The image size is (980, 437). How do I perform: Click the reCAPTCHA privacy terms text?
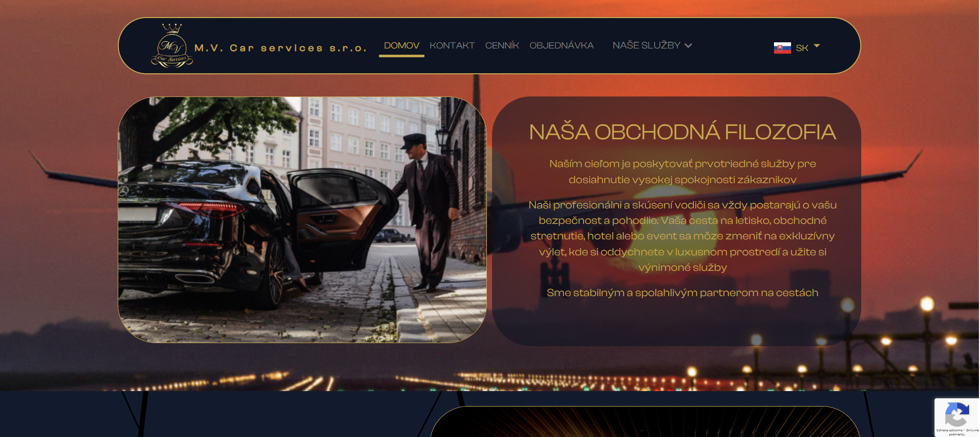point(957,432)
